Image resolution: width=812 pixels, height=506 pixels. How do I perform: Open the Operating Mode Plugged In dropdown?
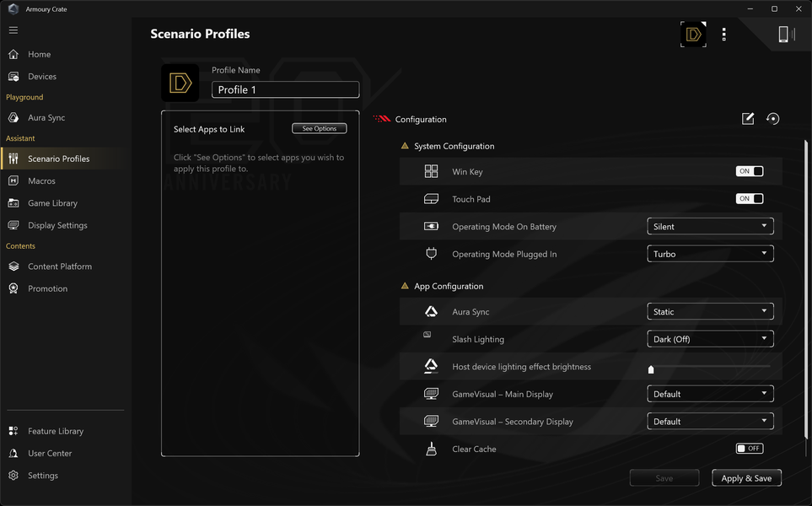[x=710, y=254]
